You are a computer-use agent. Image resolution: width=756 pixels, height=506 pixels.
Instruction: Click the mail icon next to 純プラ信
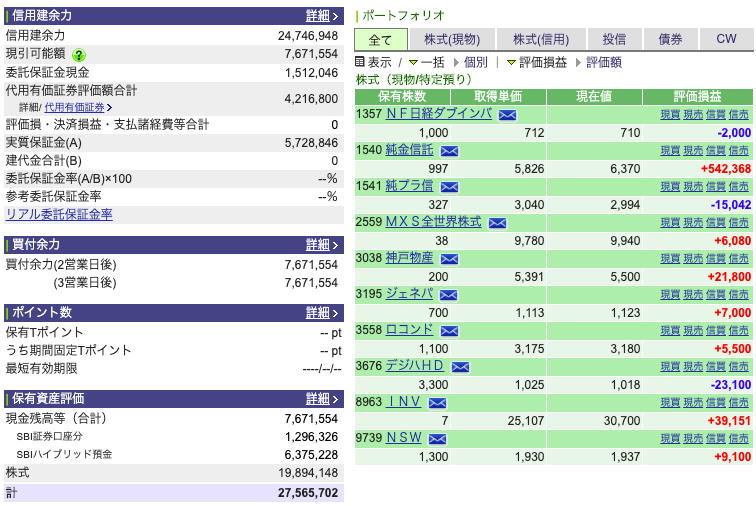(449, 187)
